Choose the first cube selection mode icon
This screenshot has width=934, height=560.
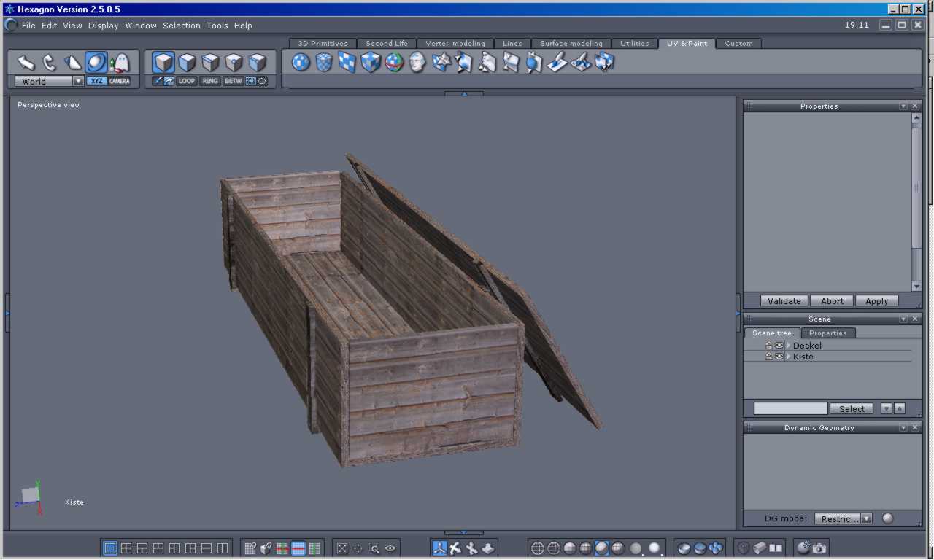(163, 63)
